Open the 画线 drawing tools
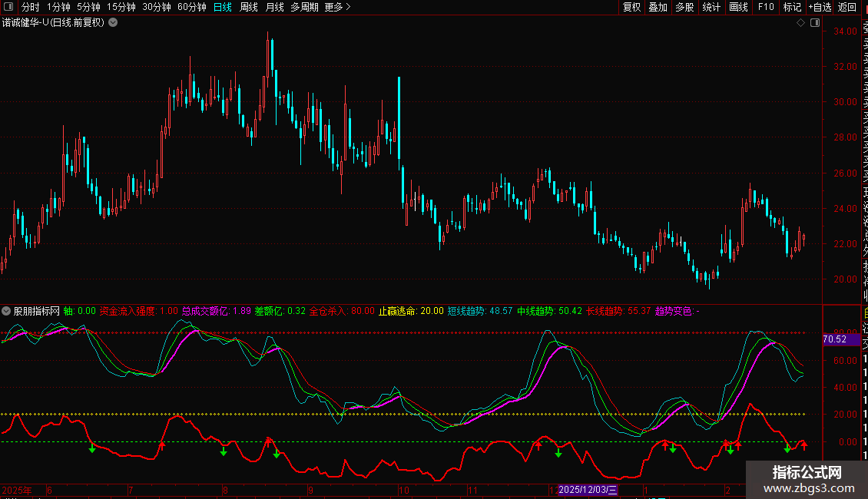This screenshot has height=499, width=868. click(738, 7)
